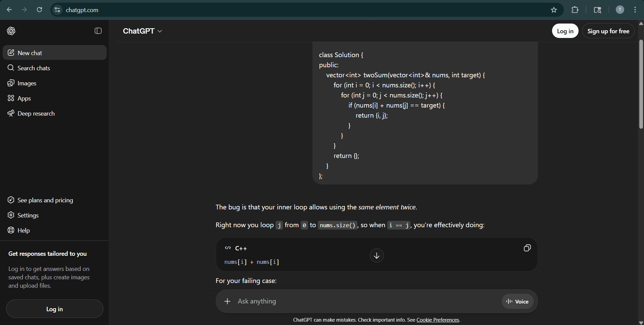
Task: Open Cookie Preferences link
Action: click(x=438, y=320)
